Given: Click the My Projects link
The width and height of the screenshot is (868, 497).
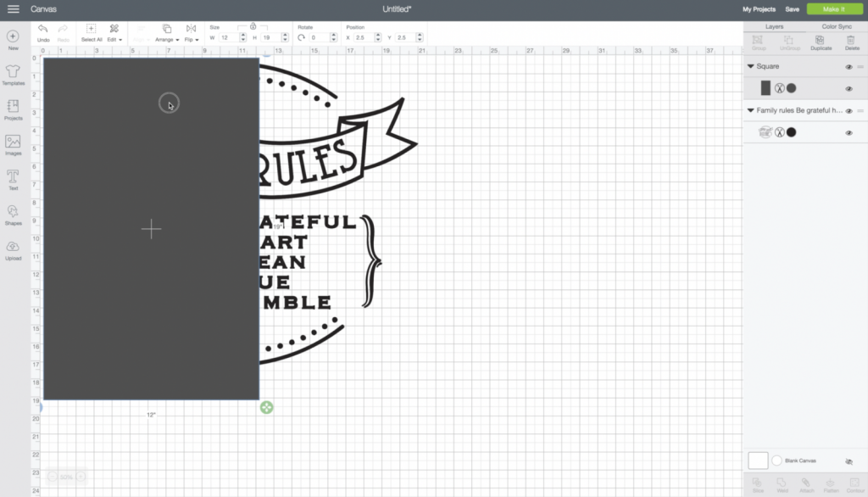Looking at the screenshot, I should [759, 8].
